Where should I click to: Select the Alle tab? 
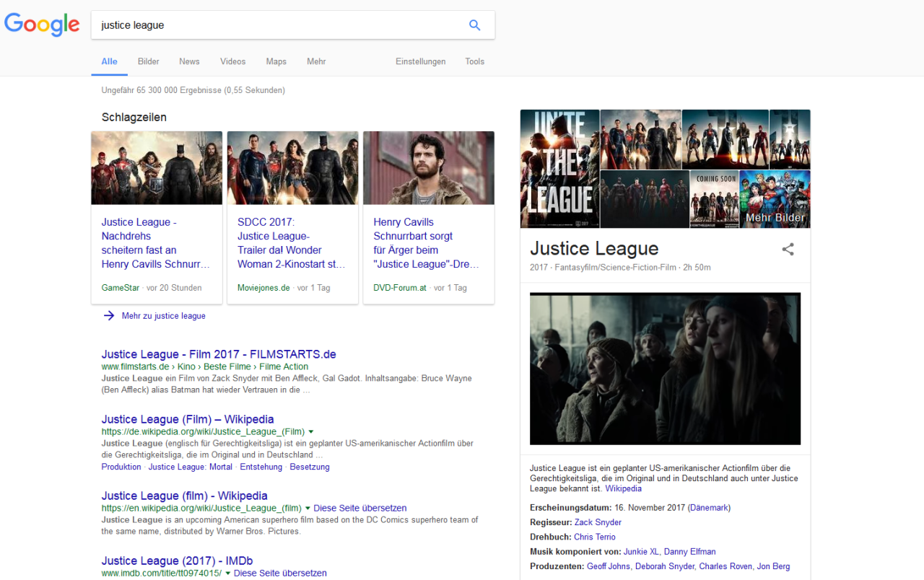(x=110, y=62)
